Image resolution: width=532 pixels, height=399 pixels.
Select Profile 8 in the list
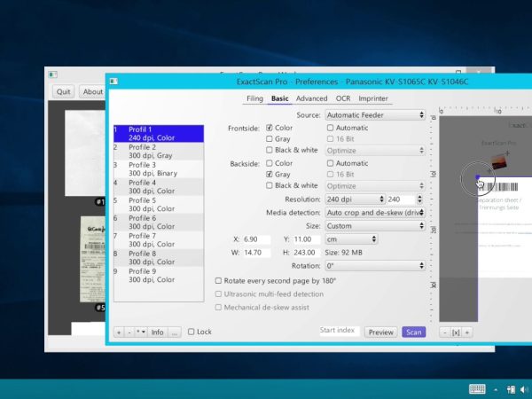(x=159, y=257)
